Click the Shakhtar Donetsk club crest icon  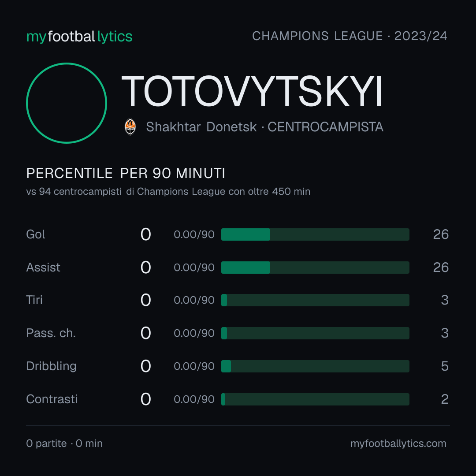130,126
